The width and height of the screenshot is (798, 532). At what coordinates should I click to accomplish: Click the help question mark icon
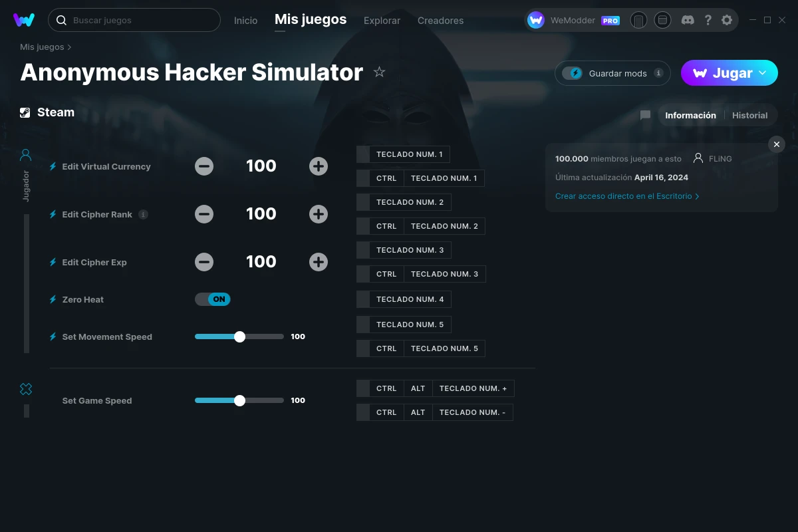click(708, 20)
